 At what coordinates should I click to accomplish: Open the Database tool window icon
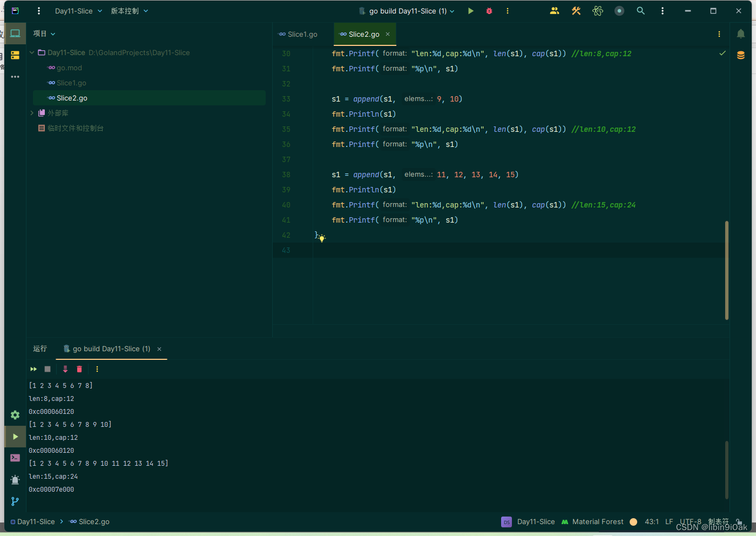(741, 55)
